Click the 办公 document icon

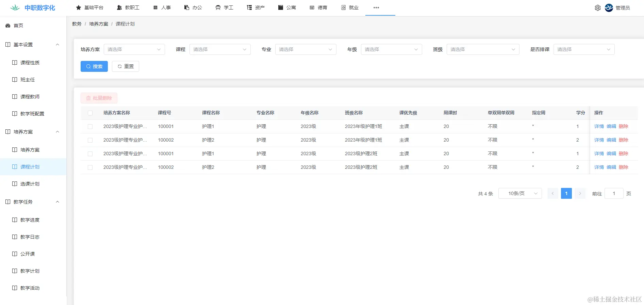tap(187, 7)
